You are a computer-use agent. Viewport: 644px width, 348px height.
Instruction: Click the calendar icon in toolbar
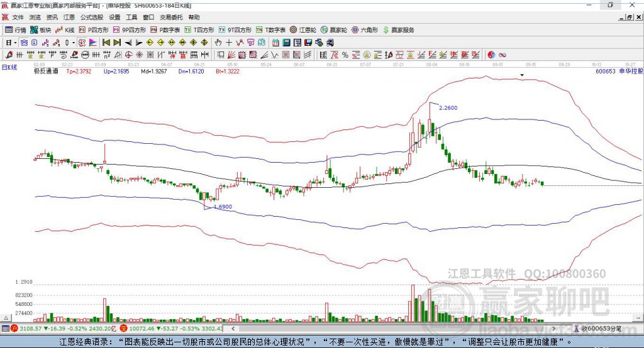click(275, 43)
